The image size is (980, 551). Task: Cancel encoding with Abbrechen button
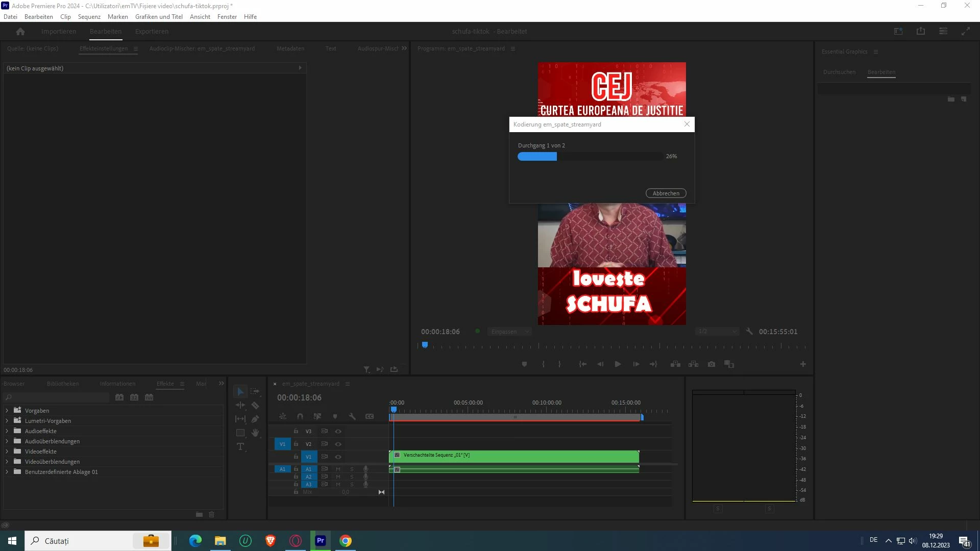coord(666,193)
